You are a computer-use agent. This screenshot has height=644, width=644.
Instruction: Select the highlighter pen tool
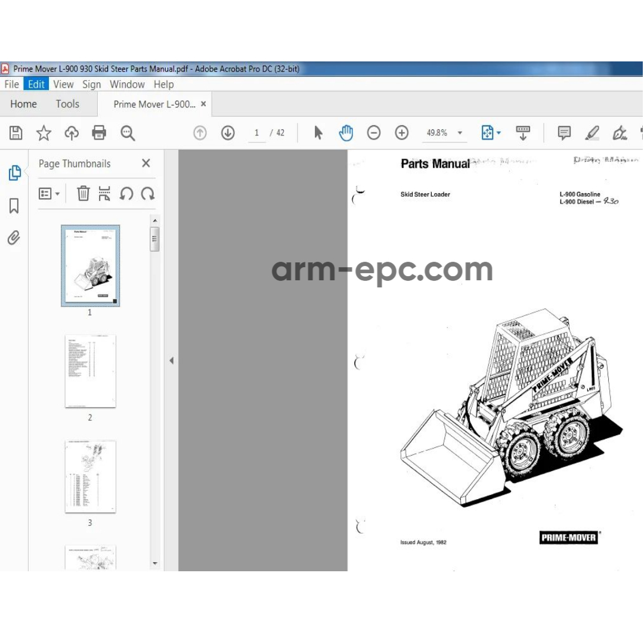click(x=592, y=132)
